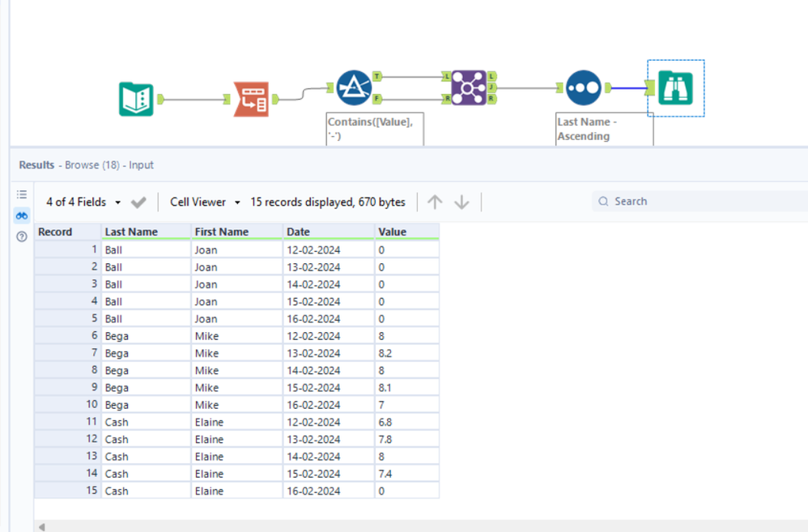This screenshot has width=808, height=532.
Task: Click into the results Search field
Action: point(701,202)
